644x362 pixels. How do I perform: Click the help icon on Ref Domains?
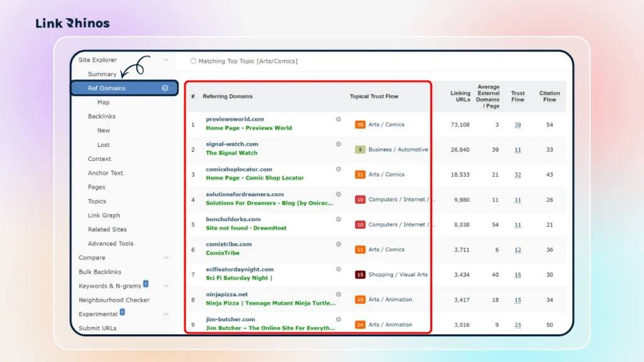pos(165,88)
